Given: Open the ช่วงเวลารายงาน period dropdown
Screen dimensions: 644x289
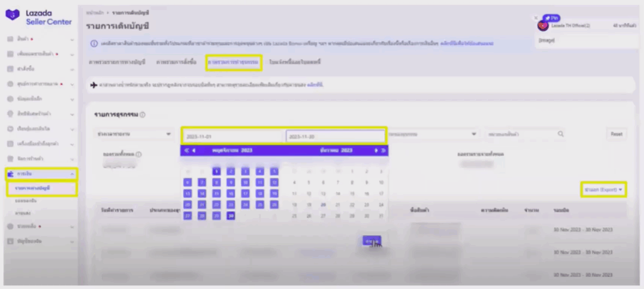Looking at the screenshot, I should tap(133, 134).
